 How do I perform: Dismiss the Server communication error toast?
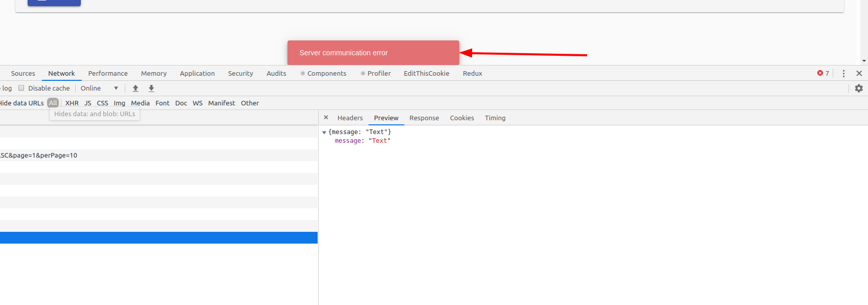373,53
